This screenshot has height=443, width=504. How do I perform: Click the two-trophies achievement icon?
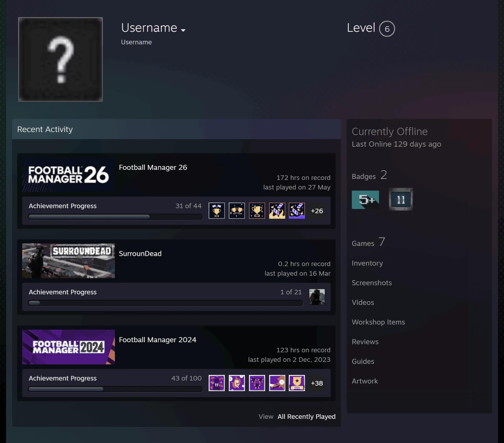[237, 211]
